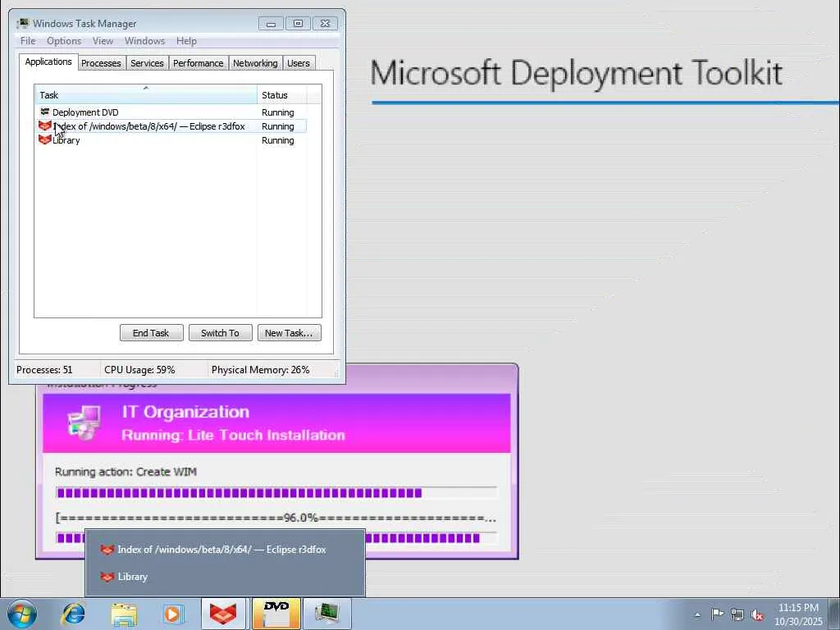Click the fox icon in Index of preview entry
Viewport: 840px width, 630px height.
(107, 550)
